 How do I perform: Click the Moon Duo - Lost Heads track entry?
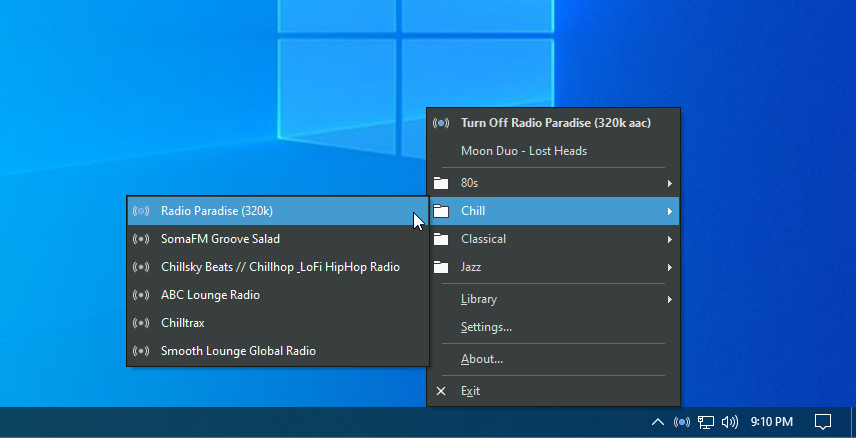[554, 151]
